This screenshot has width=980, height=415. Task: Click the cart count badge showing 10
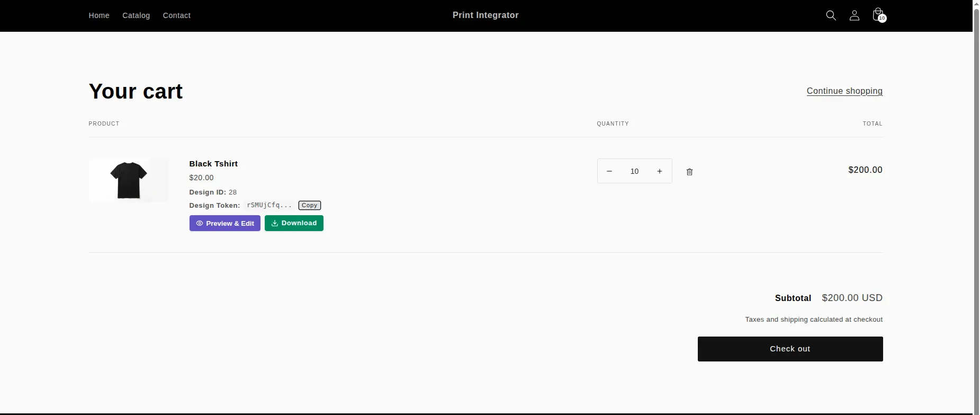[882, 19]
